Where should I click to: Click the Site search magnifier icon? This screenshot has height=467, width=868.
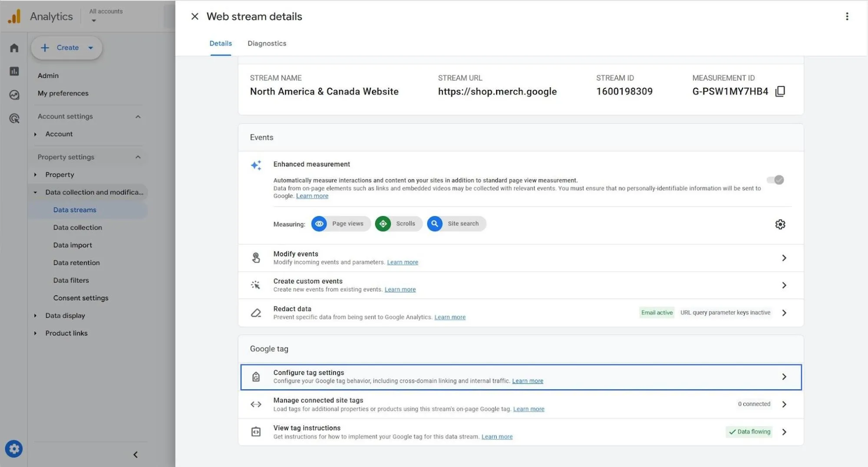pos(435,224)
